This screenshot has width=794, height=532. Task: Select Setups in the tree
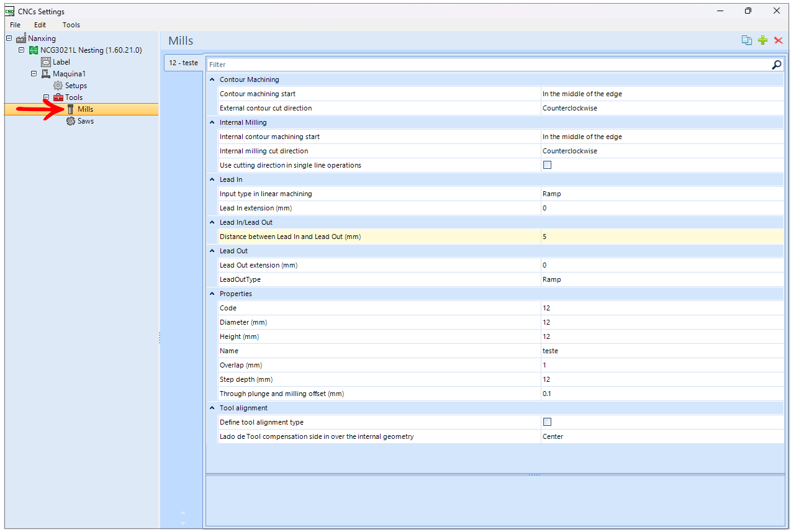point(76,86)
